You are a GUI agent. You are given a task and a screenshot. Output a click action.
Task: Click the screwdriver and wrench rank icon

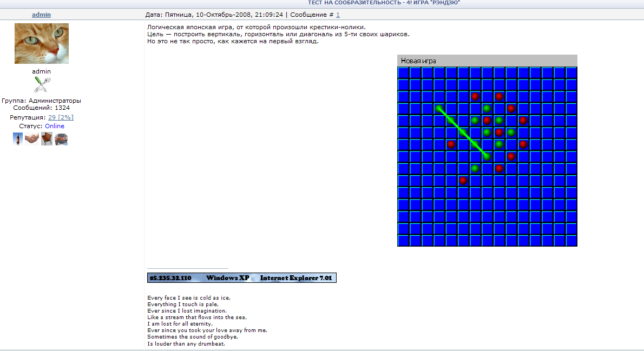[42, 84]
